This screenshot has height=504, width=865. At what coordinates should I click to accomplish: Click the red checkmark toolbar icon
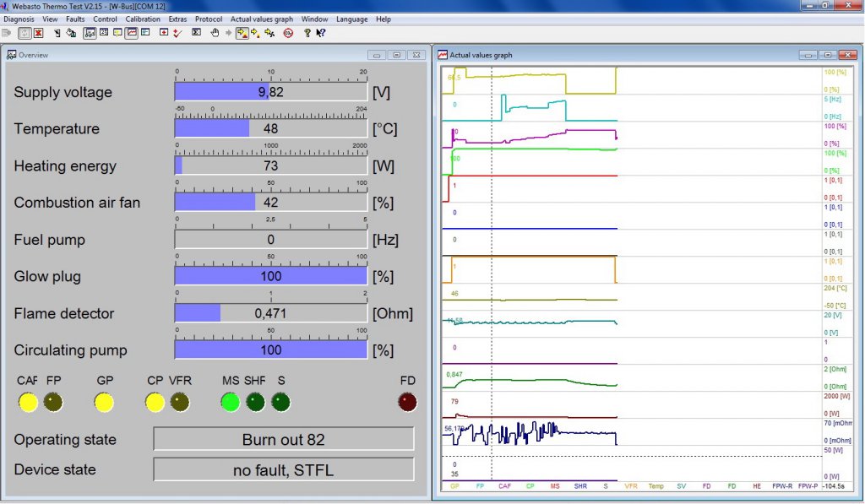pos(177,33)
